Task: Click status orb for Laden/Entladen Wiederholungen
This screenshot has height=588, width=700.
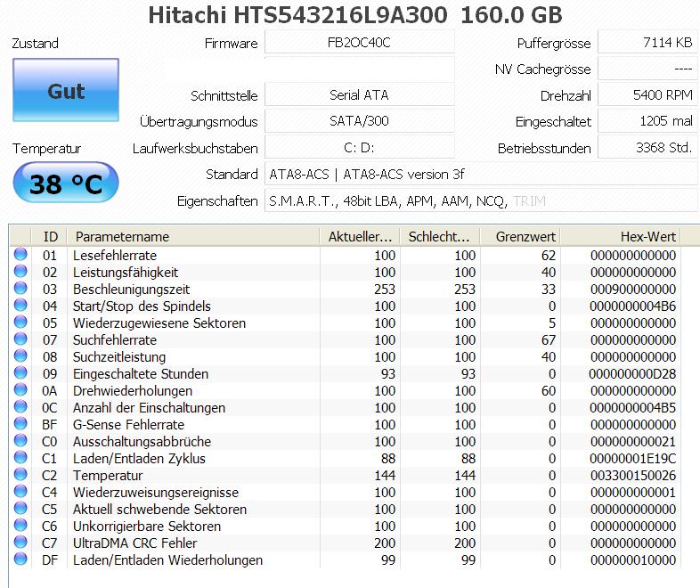Action: pyautogui.click(x=20, y=559)
